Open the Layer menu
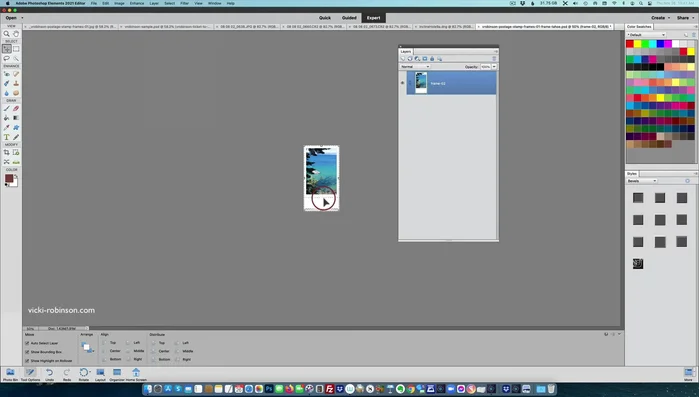Screen dimensions: 699x397 pyautogui.click(x=154, y=3)
